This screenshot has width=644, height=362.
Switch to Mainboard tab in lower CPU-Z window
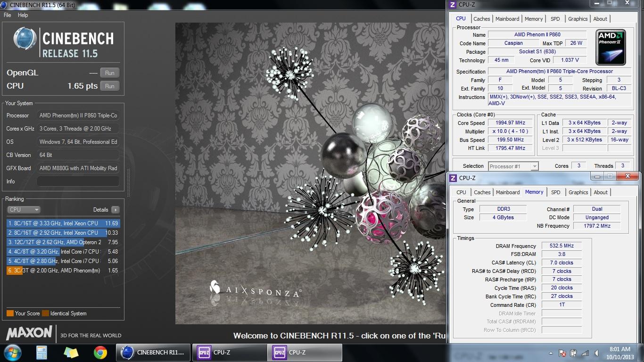tap(508, 192)
